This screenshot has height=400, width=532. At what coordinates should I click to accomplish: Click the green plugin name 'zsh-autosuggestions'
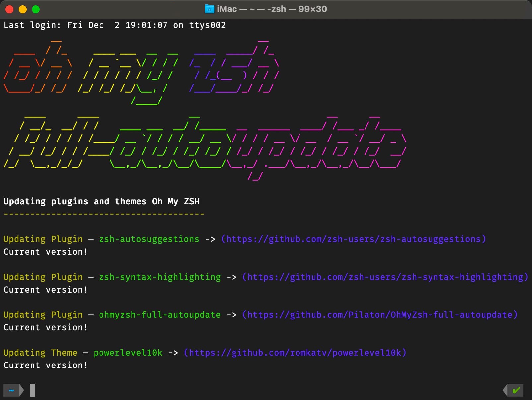click(x=149, y=239)
